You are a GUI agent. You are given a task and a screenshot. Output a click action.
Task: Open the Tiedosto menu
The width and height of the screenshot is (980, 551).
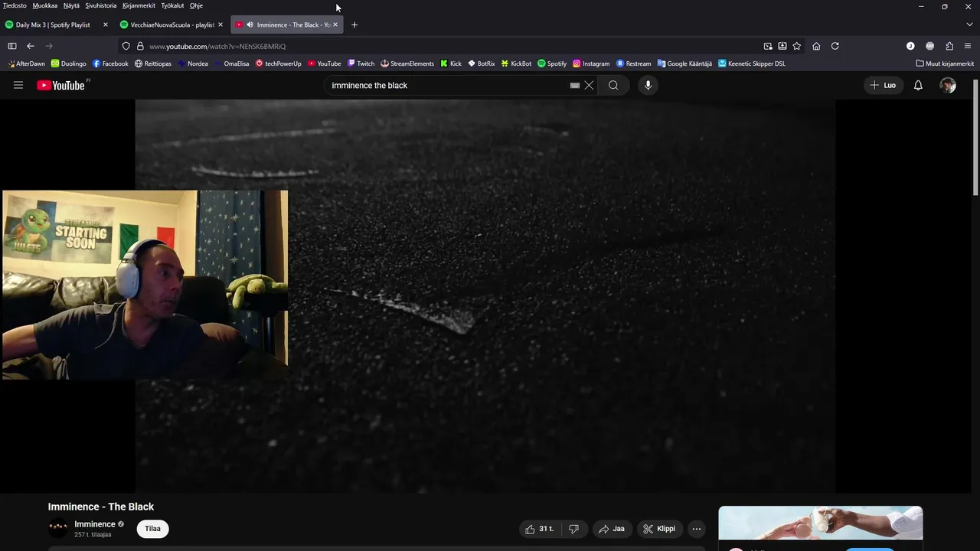pyautogui.click(x=15, y=5)
